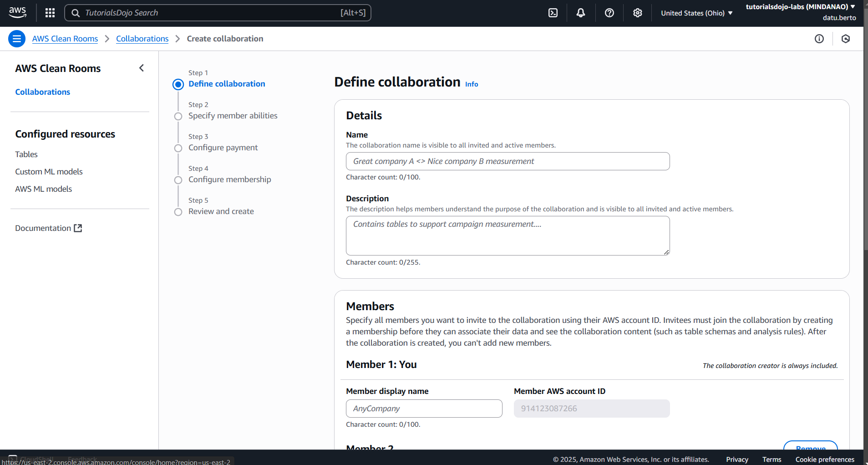Viewport: 868px width, 465px height.
Task: Focus the Member display name field
Action: [424, 409]
